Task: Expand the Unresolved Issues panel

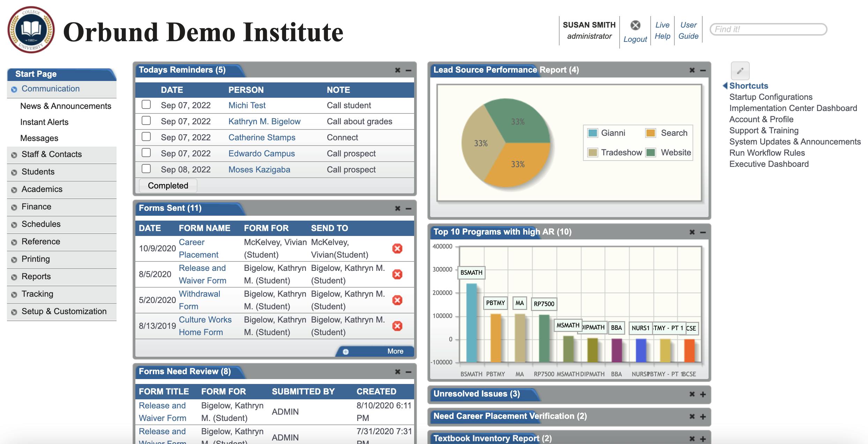Action: tap(703, 394)
